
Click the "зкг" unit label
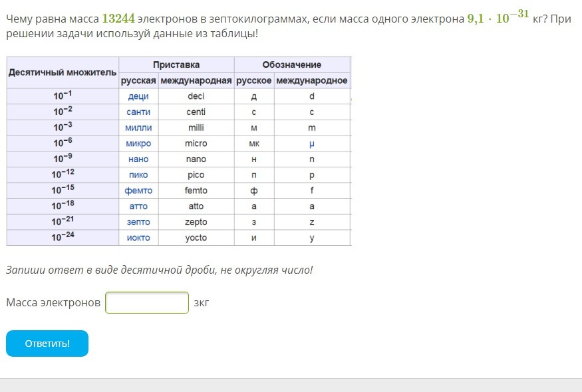point(202,303)
